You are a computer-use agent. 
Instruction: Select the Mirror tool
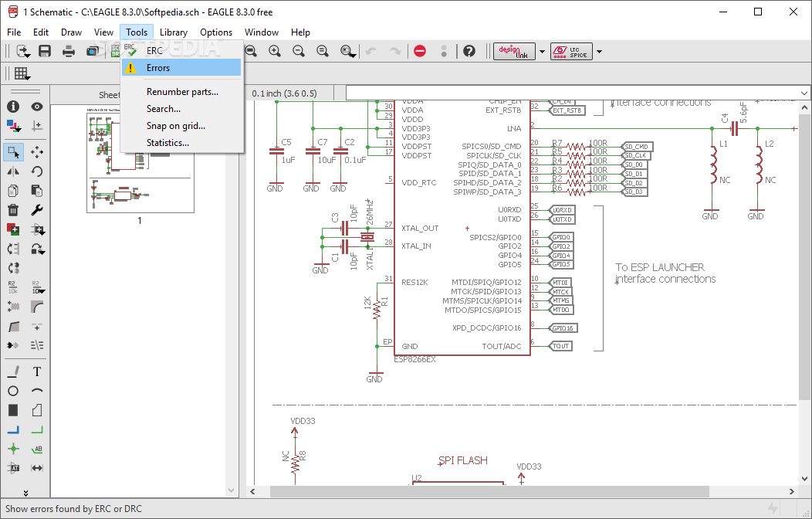[x=13, y=171]
